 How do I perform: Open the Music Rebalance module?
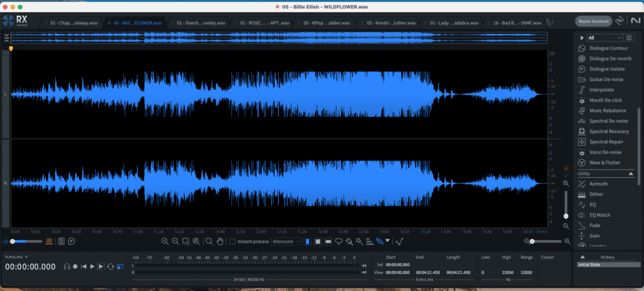pos(602,111)
